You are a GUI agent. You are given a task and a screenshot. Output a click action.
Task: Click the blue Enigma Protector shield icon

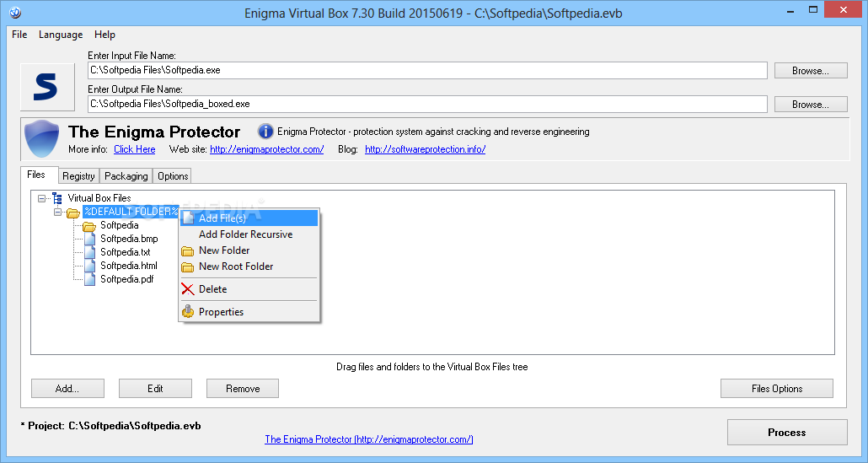click(42, 138)
